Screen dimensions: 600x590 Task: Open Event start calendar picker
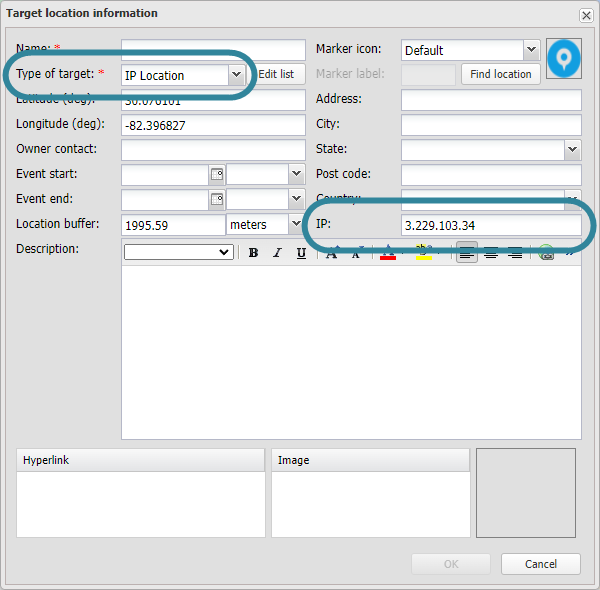tap(216, 174)
